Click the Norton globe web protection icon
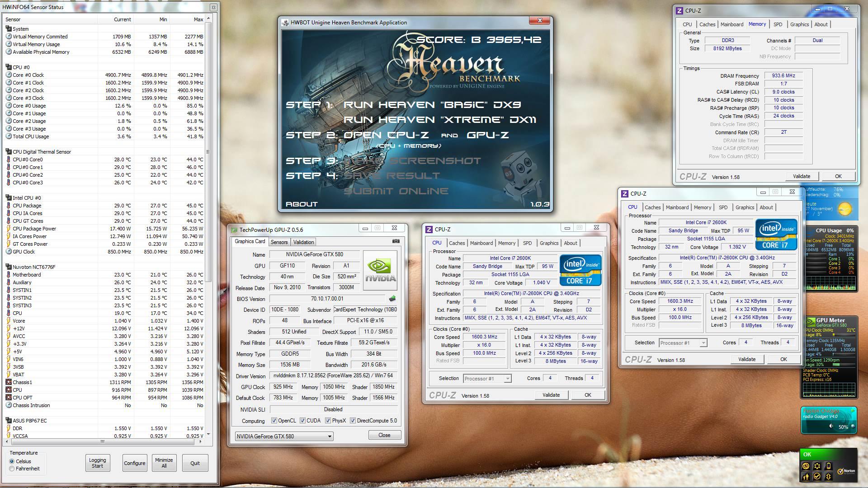This screenshot has width=868, height=488. pos(806,466)
